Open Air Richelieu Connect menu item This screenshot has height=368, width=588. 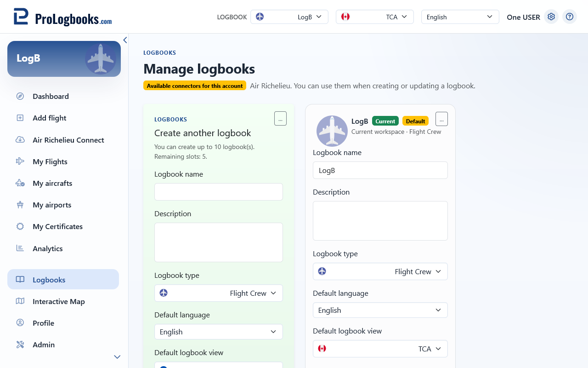[63, 140]
